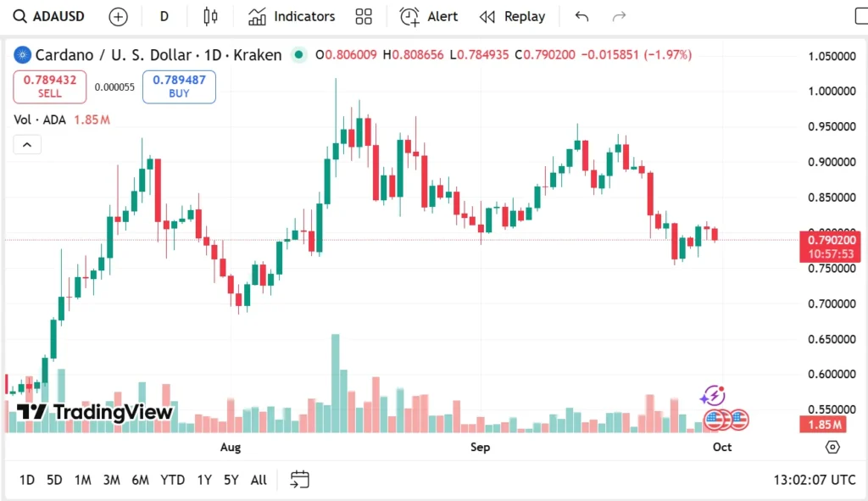Click the undo arrow icon
868x501 pixels.
click(x=581, y=16)
